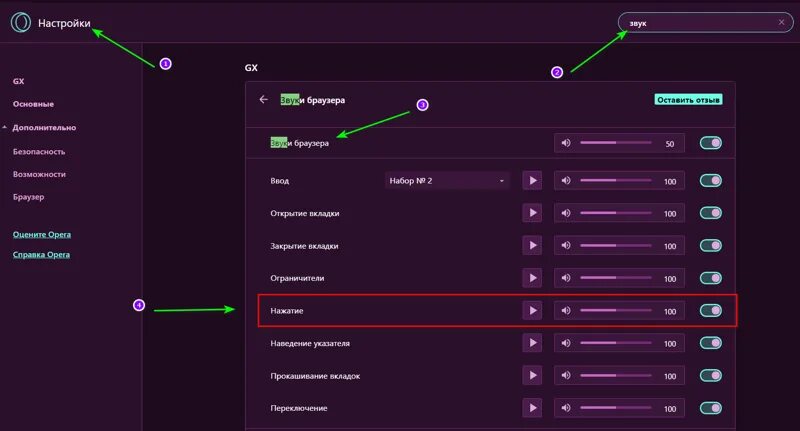Click the Нажатие volume slider
The width and height of the screenshot is (800, 431).
(x=616, y=310)
